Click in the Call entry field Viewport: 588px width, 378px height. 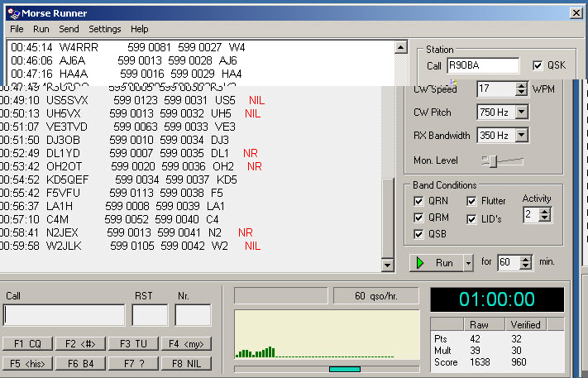(65, 315)
